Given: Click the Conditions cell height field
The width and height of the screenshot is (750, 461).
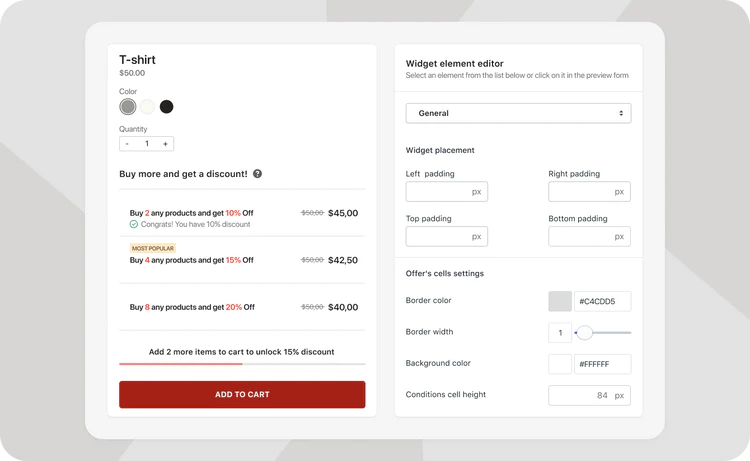Looking at the screenshot, I should 589,395.
